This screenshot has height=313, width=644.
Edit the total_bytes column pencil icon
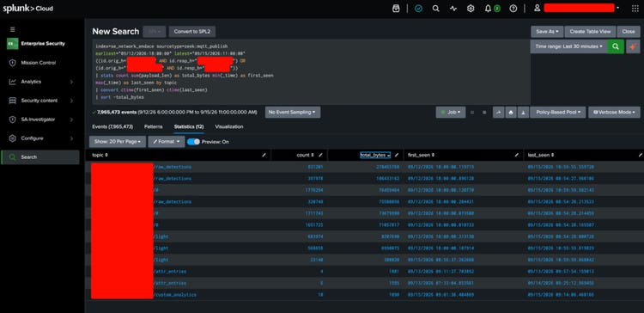click(397, 155)
